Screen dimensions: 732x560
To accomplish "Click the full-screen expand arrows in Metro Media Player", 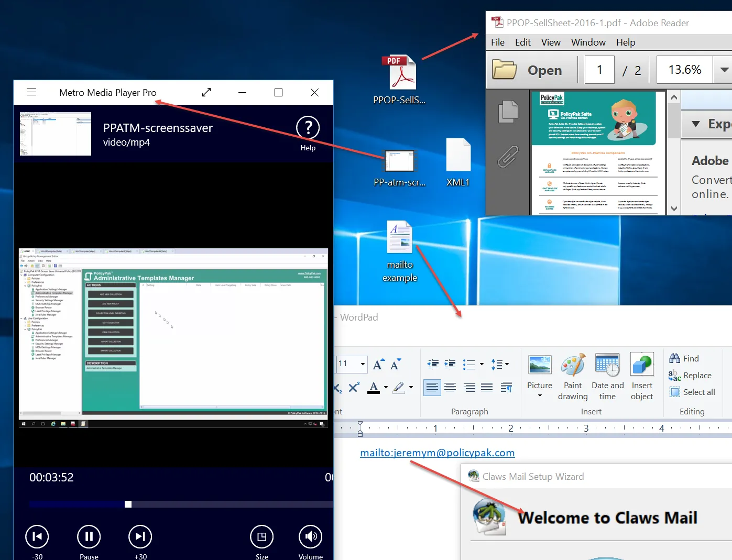I will (x=206, y=92).
